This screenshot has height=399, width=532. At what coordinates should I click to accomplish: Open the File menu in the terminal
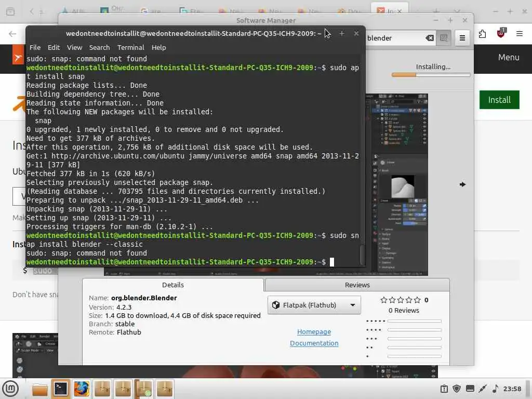tap(35, 47)
